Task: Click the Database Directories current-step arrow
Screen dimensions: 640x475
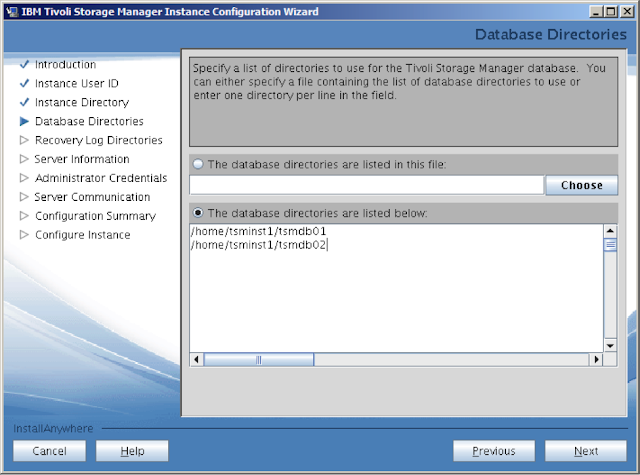Action: click(x=24, y=121)
